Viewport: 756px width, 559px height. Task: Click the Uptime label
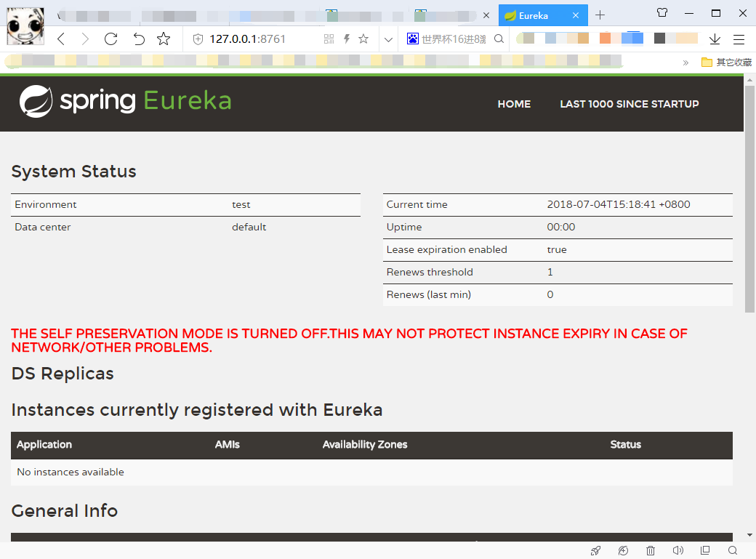404,228
